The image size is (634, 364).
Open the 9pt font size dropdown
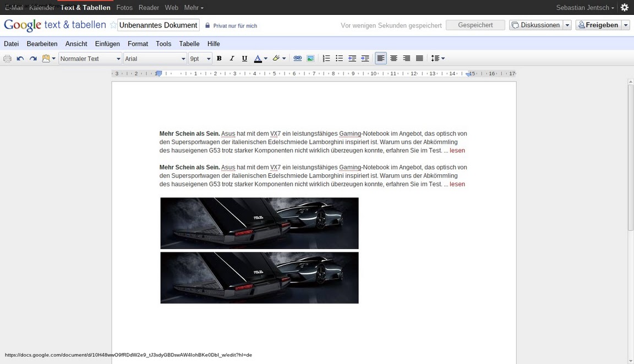pyautogui.click(x=200, y=58)
